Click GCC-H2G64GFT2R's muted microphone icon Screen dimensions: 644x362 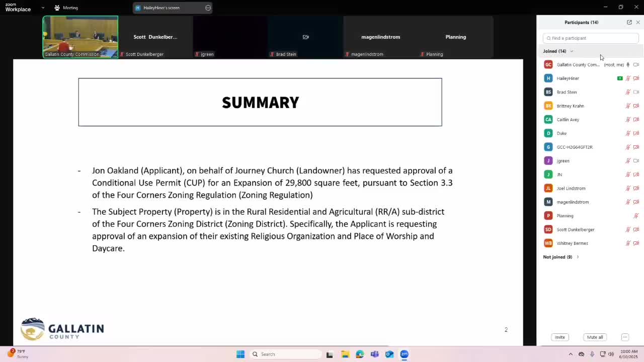coord(628,147)
